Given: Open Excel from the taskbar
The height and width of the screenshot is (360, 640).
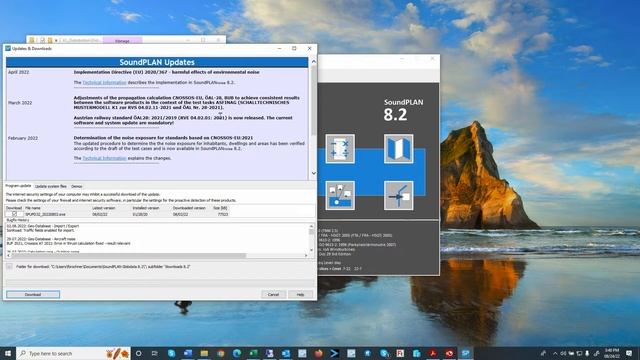Looking at the screenshot, I should point(253,353).
